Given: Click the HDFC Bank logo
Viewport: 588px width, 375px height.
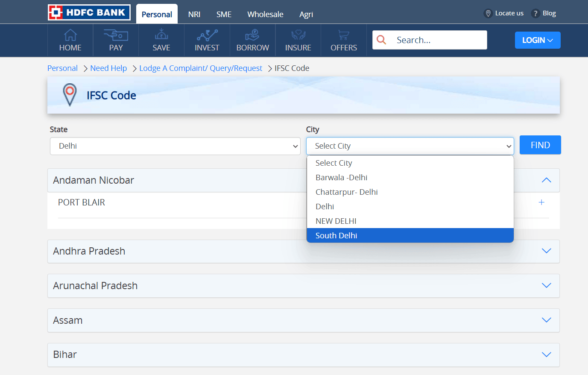Looking at the screenshot, I should (89, 12).
